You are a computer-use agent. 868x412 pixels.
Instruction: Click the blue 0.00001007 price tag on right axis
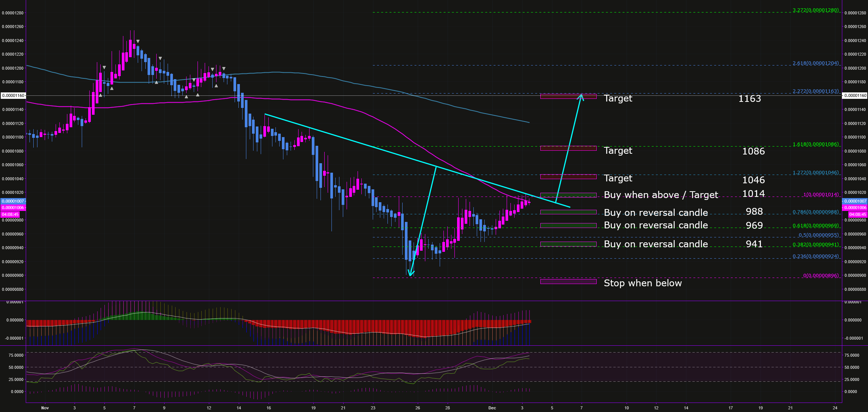point(855,201)
